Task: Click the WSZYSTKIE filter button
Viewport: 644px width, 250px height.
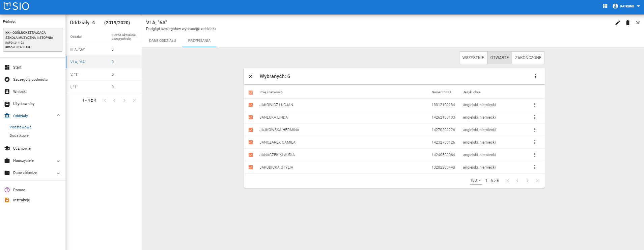Action: (x=473, y=58)
